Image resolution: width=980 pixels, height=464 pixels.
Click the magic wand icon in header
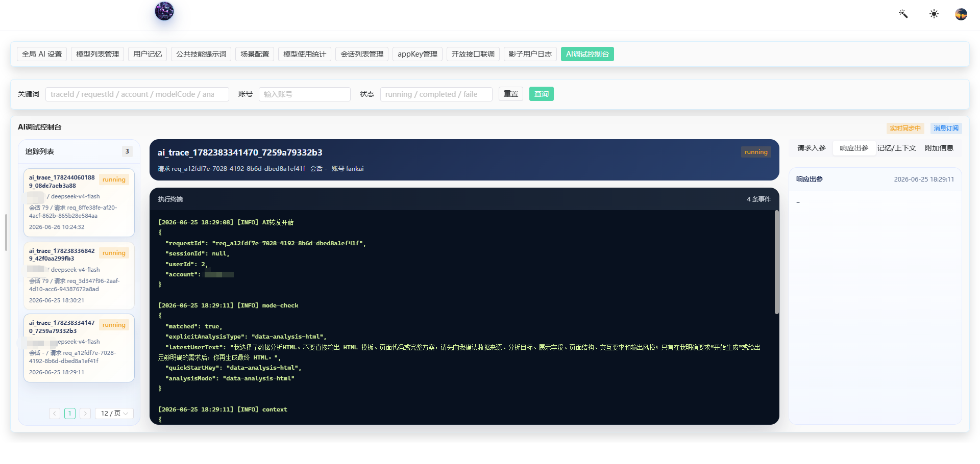click(x=903, y=14)
